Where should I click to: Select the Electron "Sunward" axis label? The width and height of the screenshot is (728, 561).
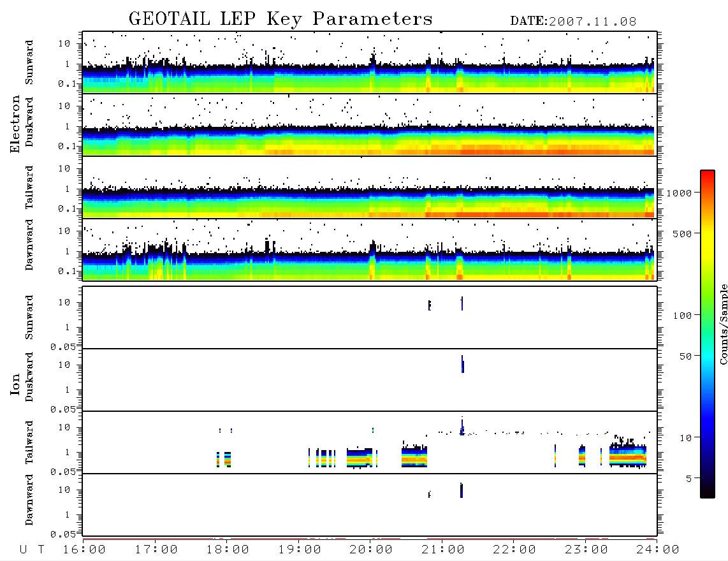(x=29, y=62)
